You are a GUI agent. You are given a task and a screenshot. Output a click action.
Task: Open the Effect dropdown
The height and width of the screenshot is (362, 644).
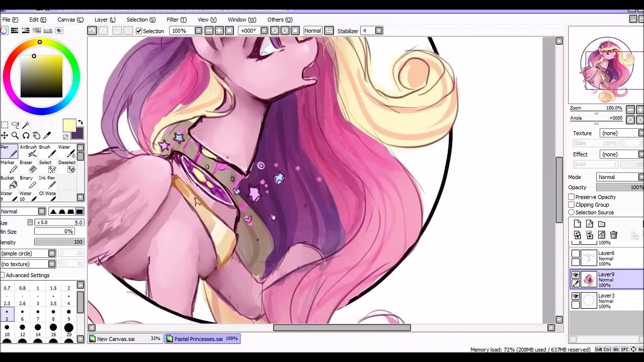point(621,154)
